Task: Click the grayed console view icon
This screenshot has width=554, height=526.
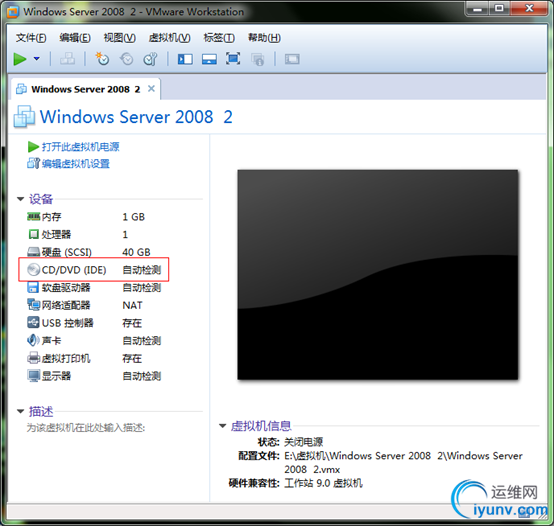Action: 292,59
